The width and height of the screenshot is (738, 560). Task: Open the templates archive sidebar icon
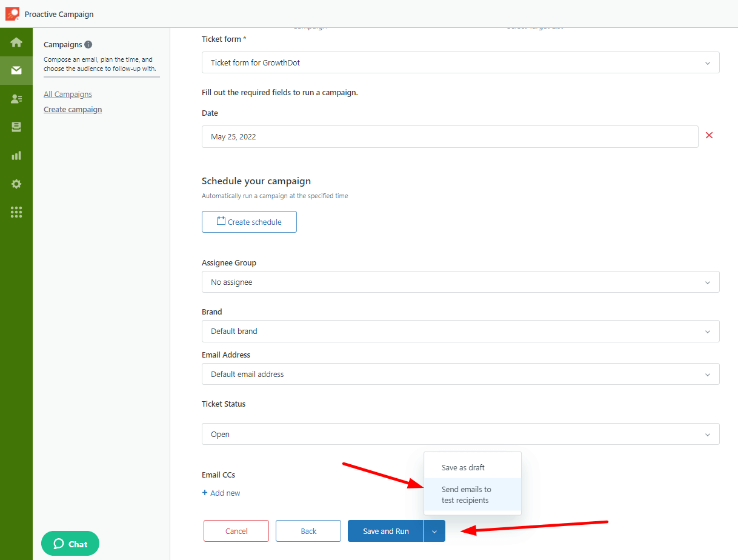pos(16,127)
